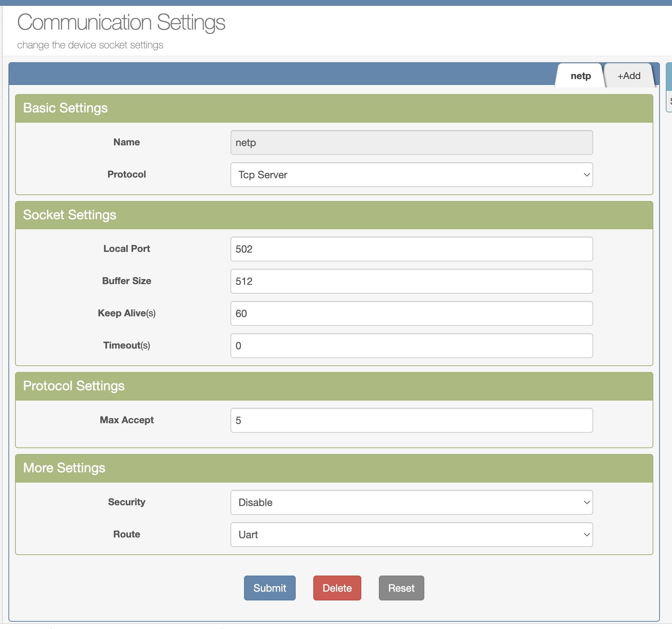Focus the Local Port input field
The image size is (672, 629).
coord(411,249)
